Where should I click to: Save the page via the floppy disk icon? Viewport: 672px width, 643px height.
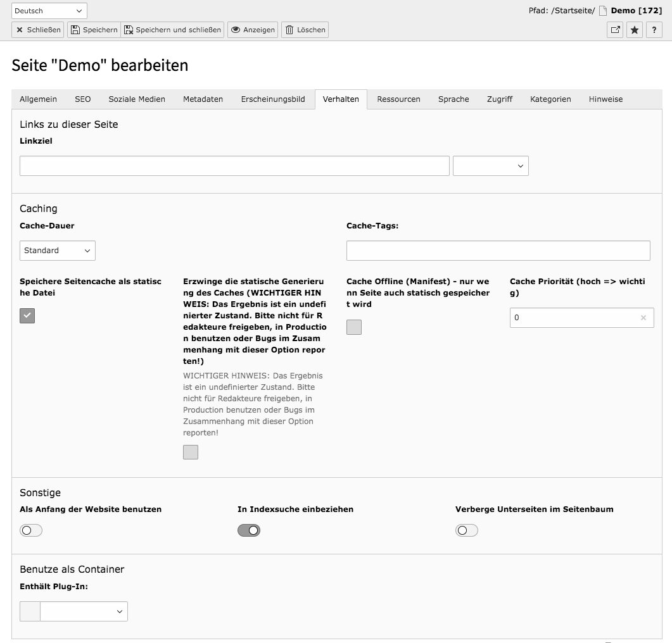tap(93, 29)
